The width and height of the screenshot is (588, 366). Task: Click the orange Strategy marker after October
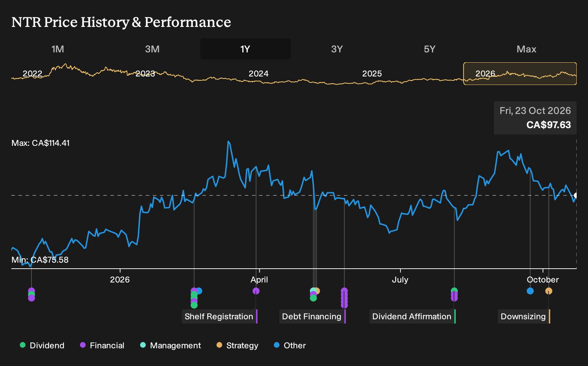(x=549, y=291)
